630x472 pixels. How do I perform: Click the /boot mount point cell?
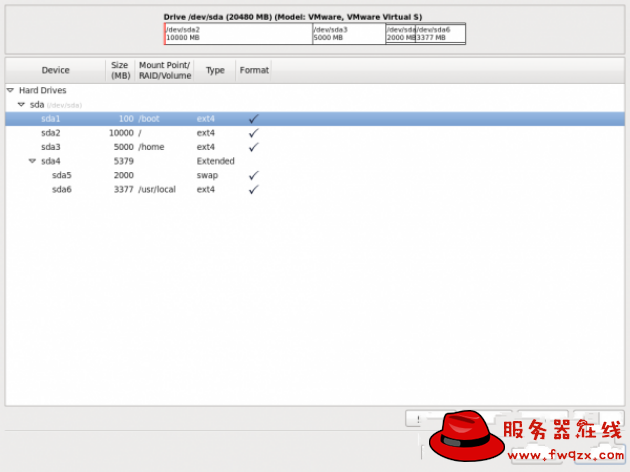point(149,119)
